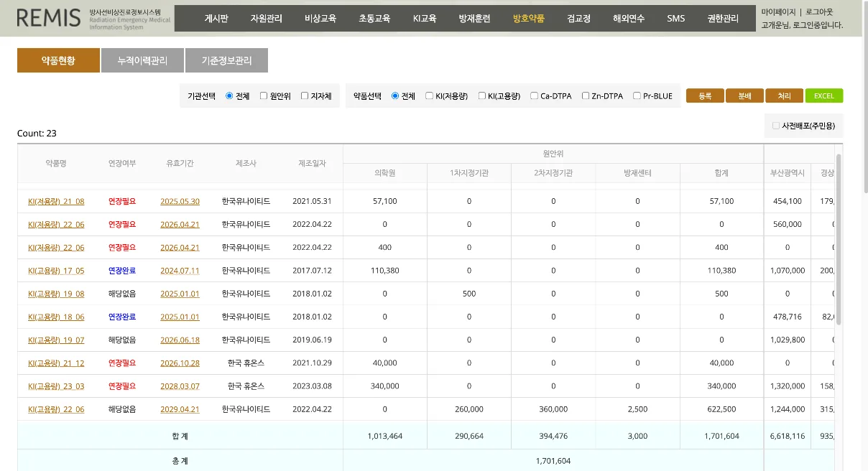This screenshot has width=868, height=471.
Task: Click manufacture date 2021.05.31
Action: 312,201
